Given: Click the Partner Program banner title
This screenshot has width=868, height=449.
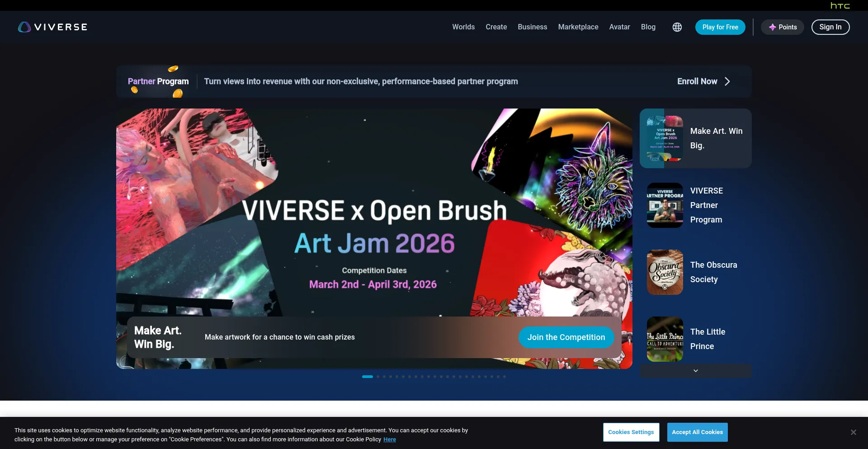Looking at the screenshot, I should tap(158, 81).
